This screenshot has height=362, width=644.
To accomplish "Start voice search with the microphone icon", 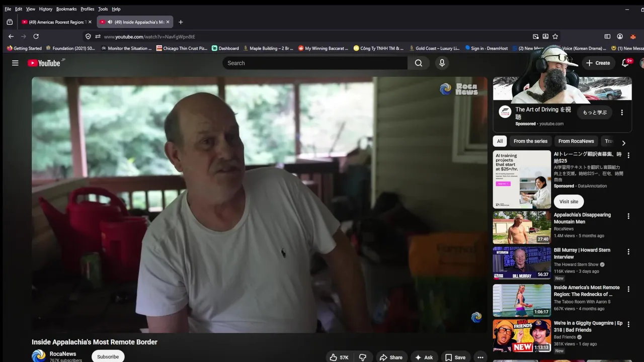I will pyautogui.click(x=442, y=63).
